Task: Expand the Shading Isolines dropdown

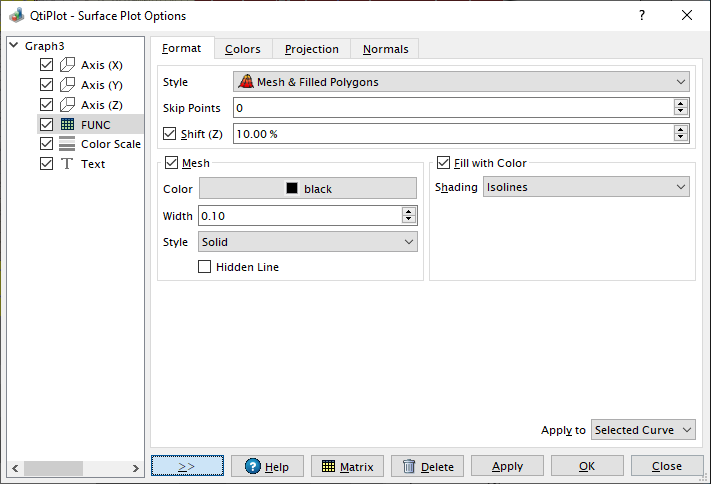Action: pos(586,187)
